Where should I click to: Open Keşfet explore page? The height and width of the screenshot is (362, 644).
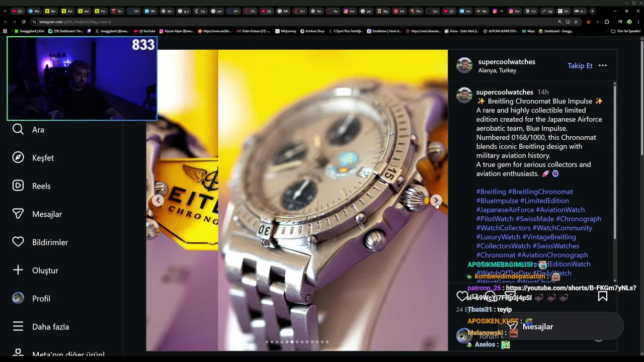[x=33, y=158]
